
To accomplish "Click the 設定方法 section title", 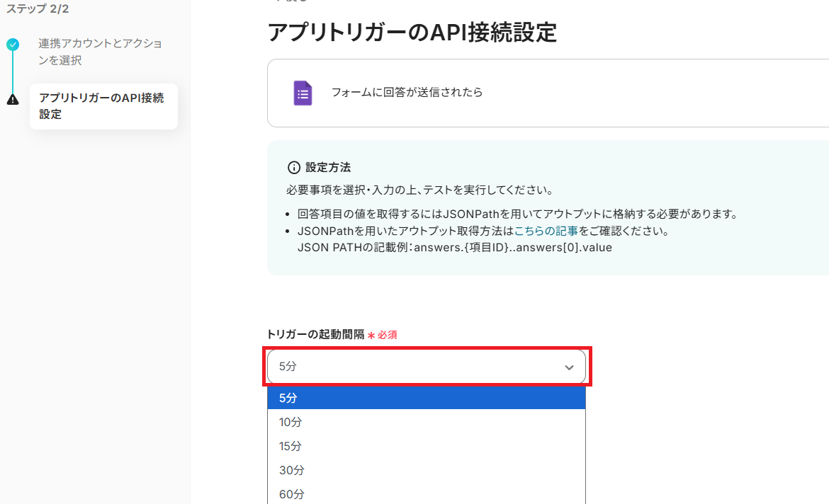I will click(x=328, y=168).
